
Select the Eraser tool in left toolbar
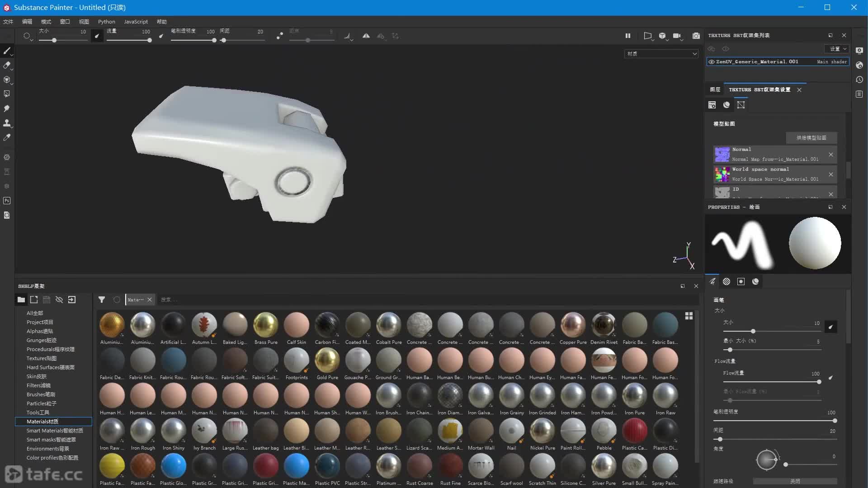point(7,66)
